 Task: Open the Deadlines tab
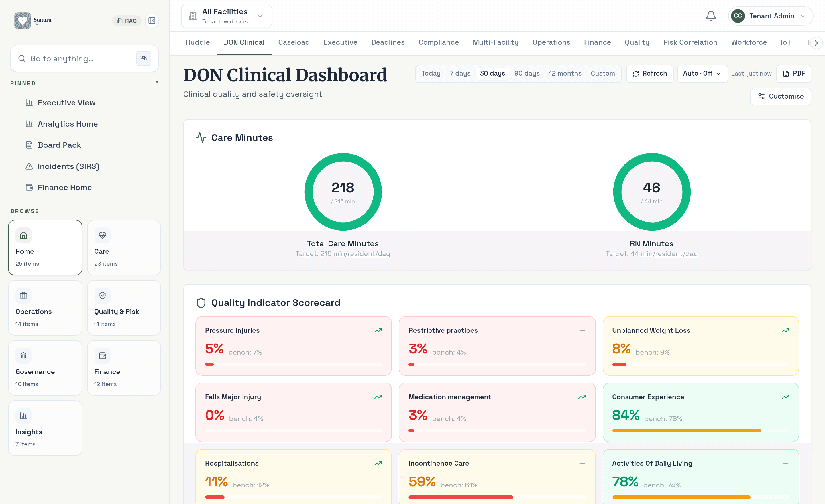(x=388, y=42)
